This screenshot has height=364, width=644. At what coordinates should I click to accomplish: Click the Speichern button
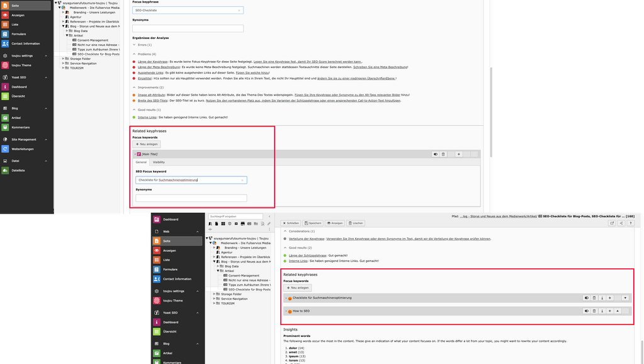point(313,223)
